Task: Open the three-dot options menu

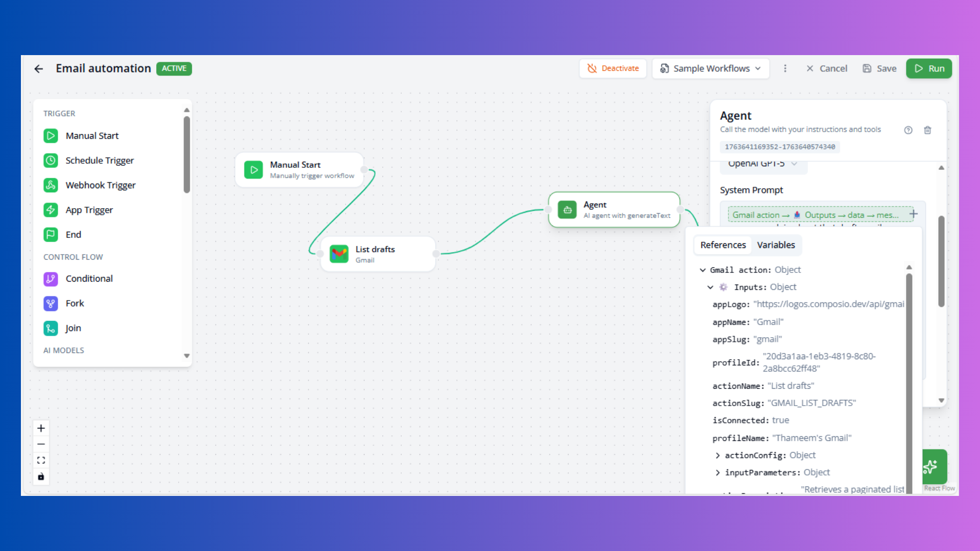Action: pyautogui.click(x=785, y=68)
